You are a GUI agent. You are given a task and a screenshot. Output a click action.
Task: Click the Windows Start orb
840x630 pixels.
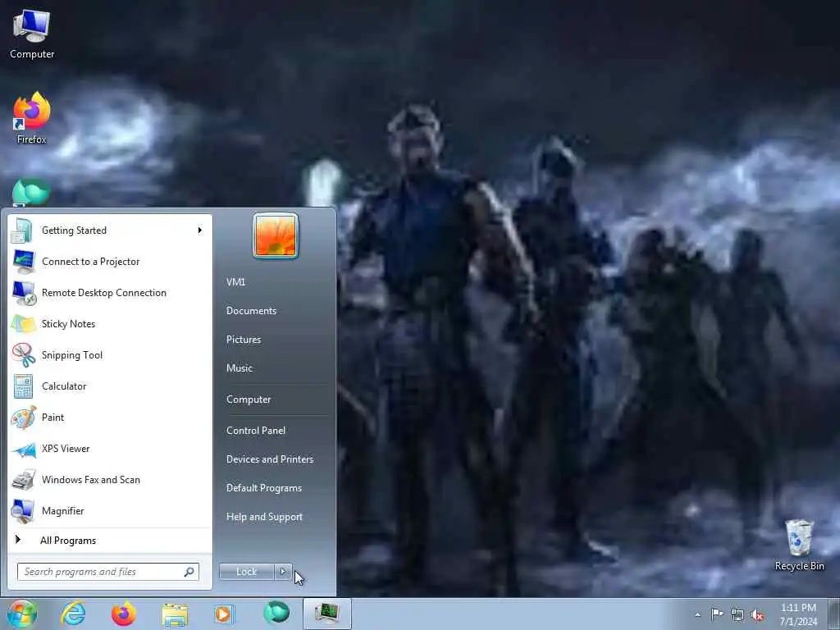22,614
